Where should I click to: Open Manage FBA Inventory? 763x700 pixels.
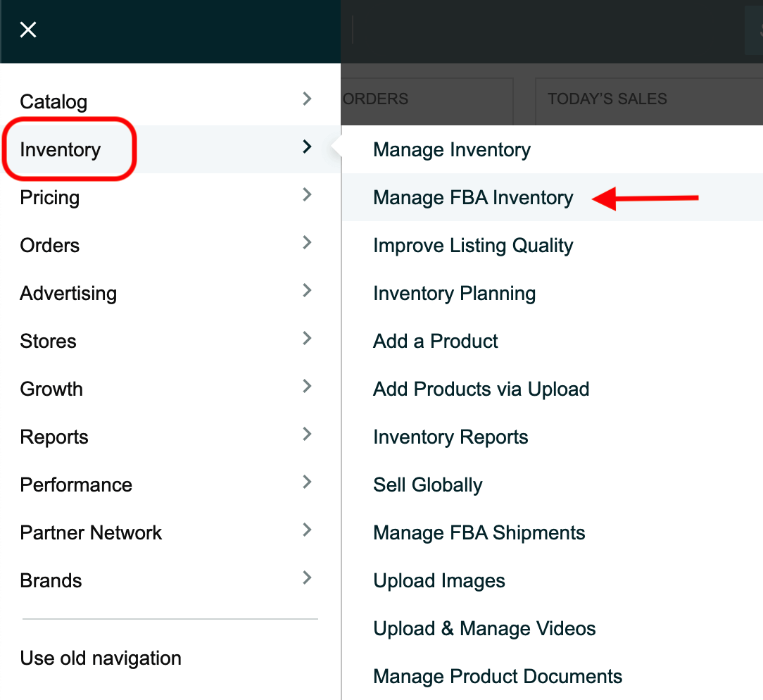[474, 198]
